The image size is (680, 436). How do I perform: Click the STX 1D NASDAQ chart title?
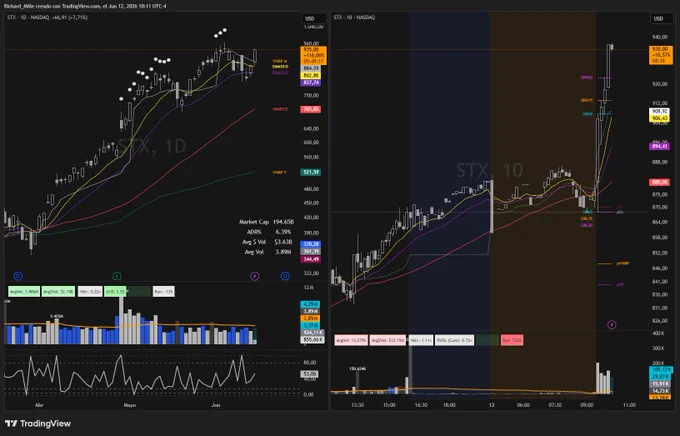[28, 17]
